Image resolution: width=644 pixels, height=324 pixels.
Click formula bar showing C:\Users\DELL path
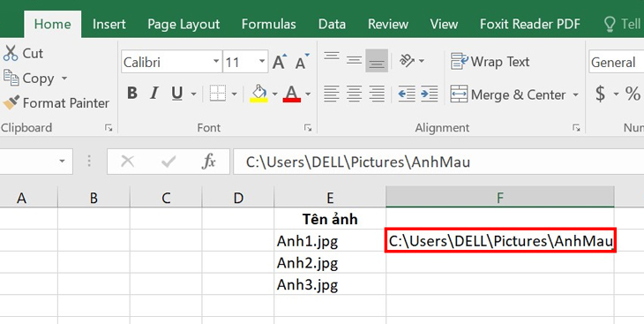click(438, 162)
